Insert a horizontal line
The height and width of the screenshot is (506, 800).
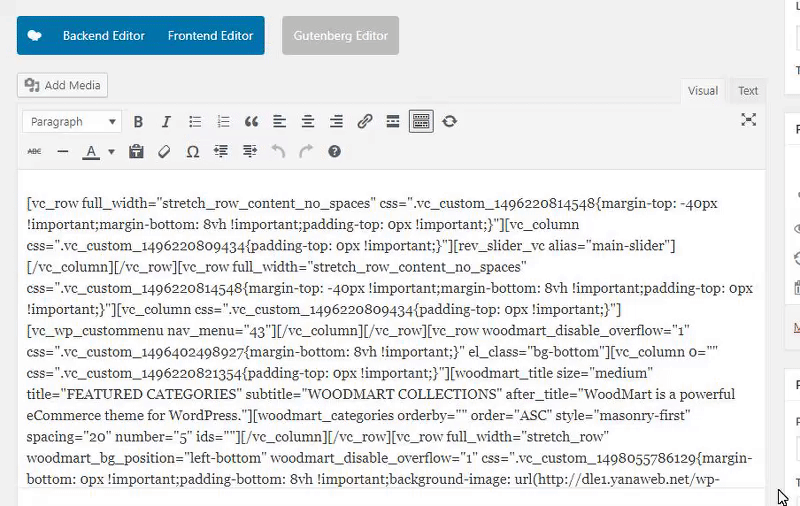(x=63, y=151)
